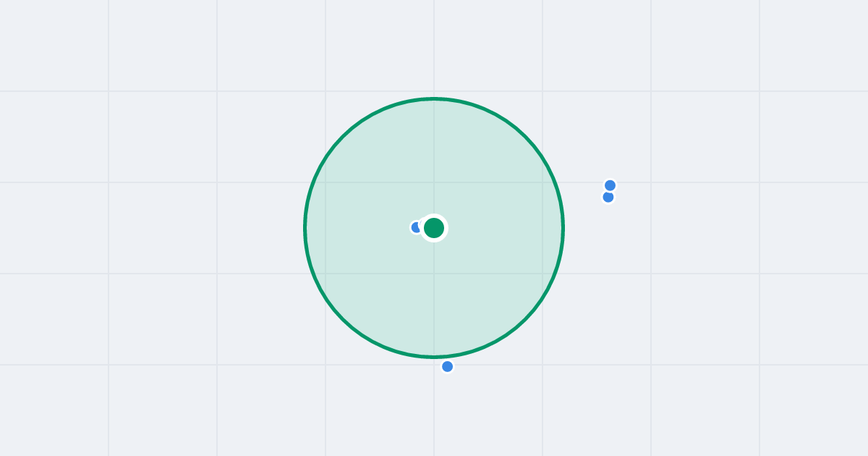Select the blue dot just below the green circle
This screenshot has height=456, width=868.
point(448,366)
